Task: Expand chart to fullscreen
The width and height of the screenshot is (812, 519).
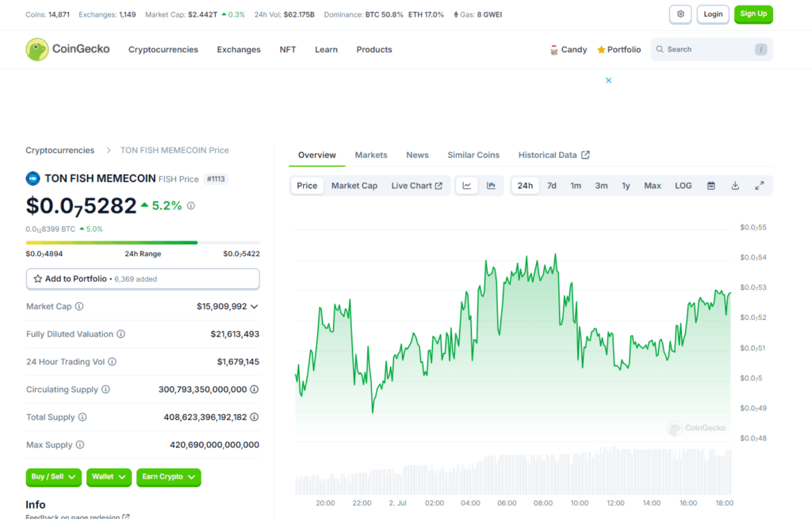Action: point(759,186)
